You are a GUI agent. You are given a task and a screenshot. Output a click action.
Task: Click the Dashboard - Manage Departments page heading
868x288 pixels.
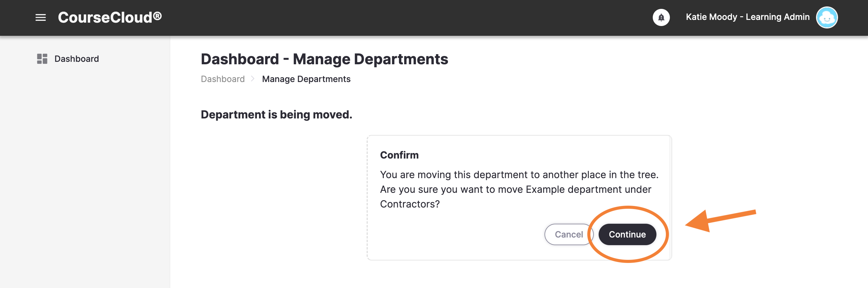pyautogui.click(x=324, y=59)
